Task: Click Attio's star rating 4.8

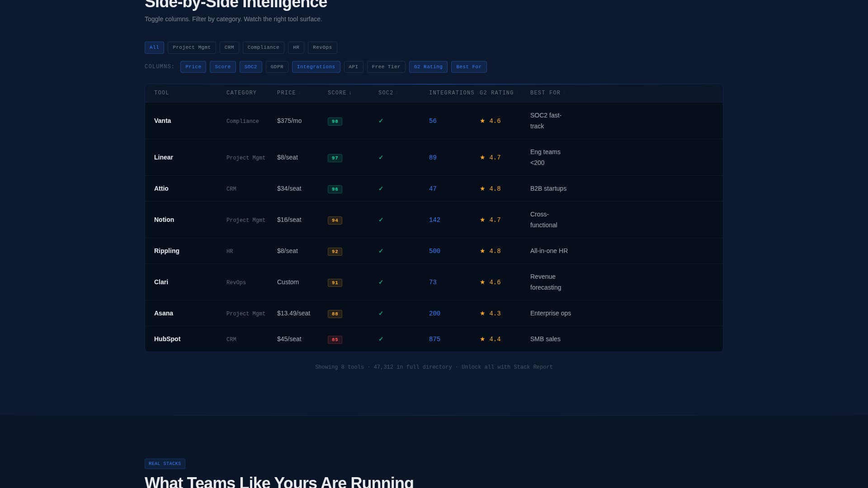Action: [x=491, y=189]
